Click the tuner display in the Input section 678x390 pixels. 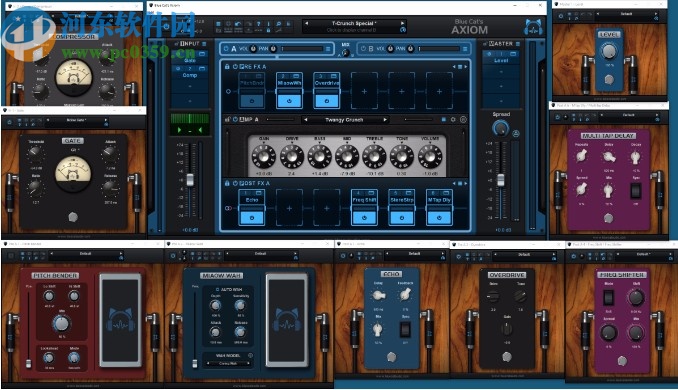[190, 124]
